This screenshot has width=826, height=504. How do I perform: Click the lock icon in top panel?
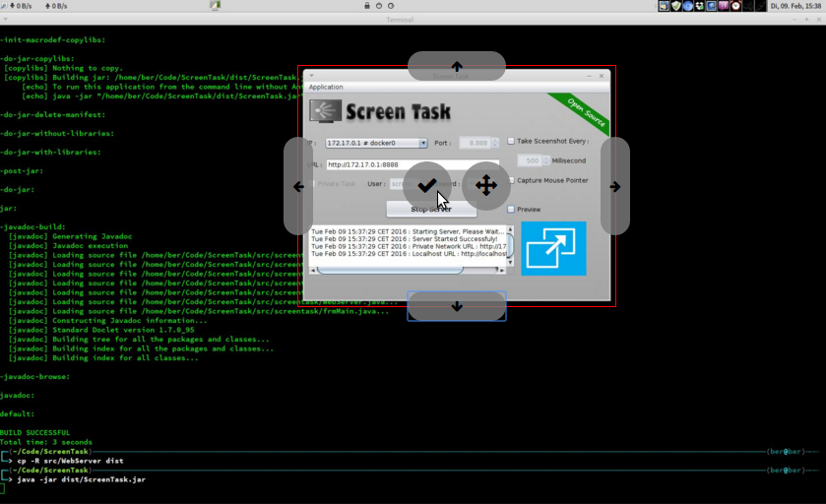click(x=367, y=6)
